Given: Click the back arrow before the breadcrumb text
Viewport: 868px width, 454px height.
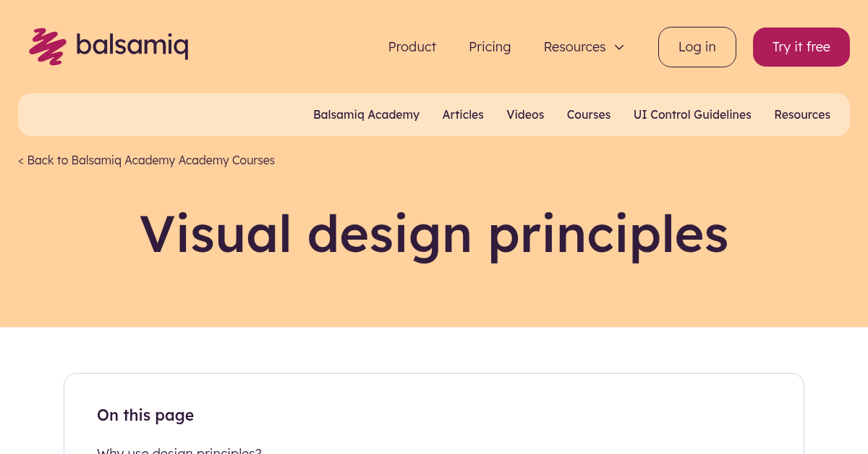Looking at the screenshot, I should point(21,160).
